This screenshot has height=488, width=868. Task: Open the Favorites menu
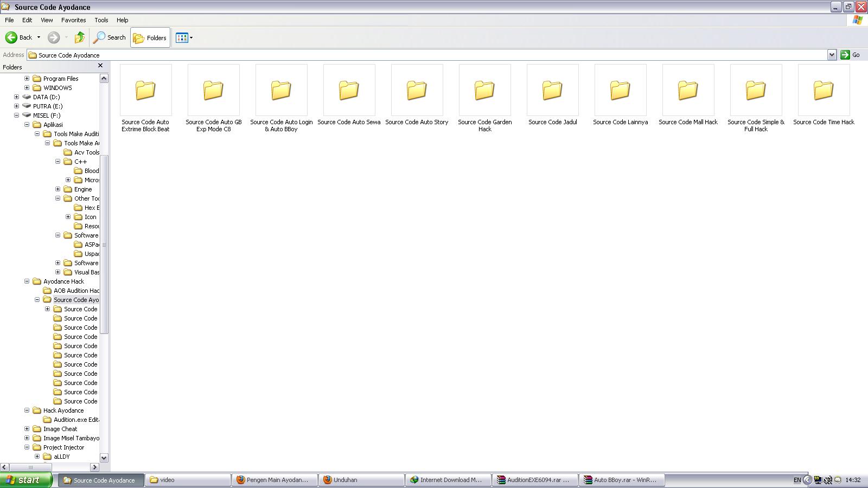pos(73,20)
